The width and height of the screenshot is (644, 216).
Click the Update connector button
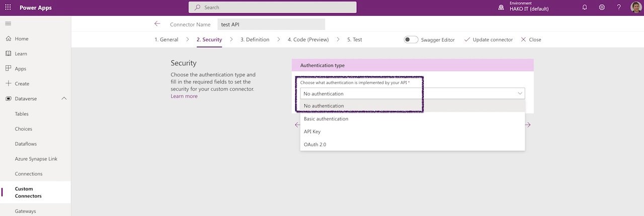(488, 40)
